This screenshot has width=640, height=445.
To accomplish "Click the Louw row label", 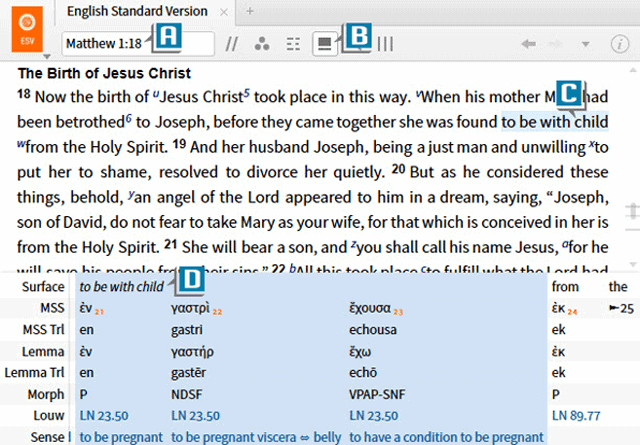I will (49, 416).
